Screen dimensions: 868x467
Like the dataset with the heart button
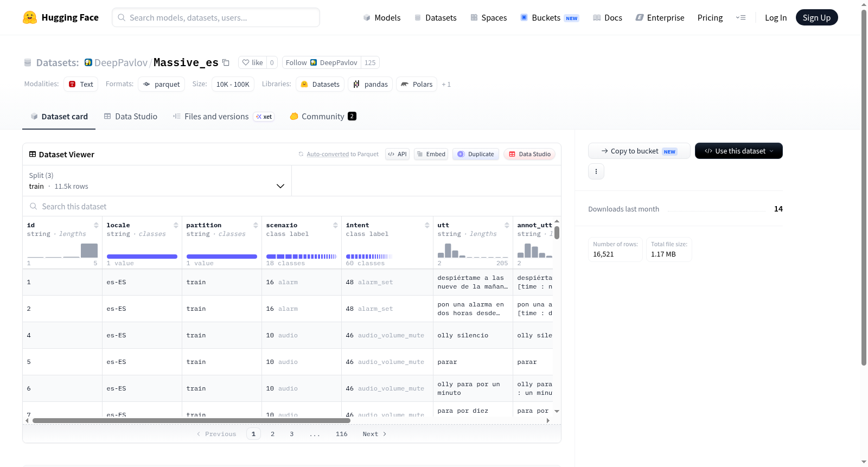pyautogui.click(x=252, y=62)
